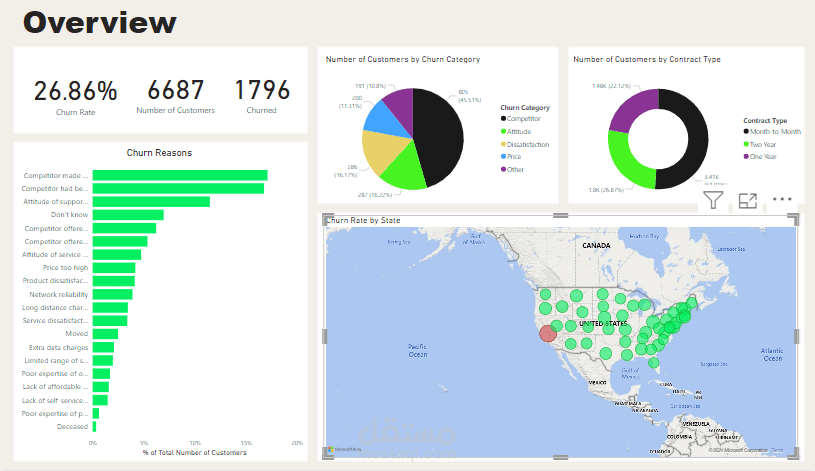Click the yellow Dissatisfaction pie slice
This screenshot has width=815, height=471.
(383, 150)
